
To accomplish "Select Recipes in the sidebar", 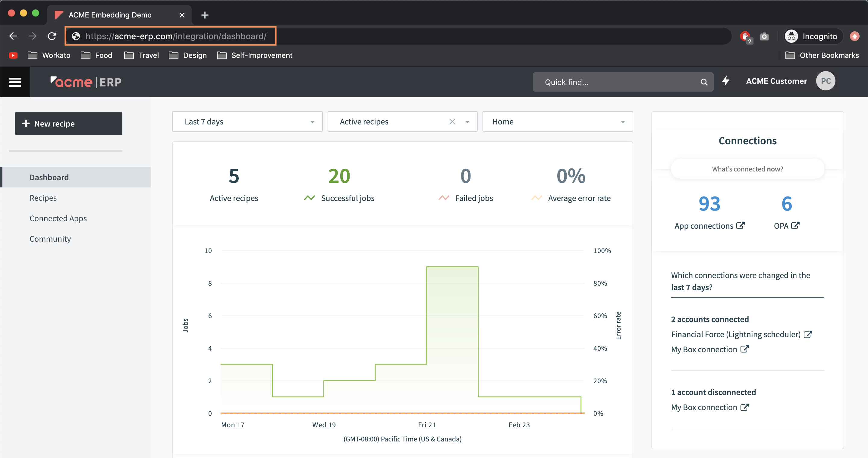I will (x=43, y=198).
